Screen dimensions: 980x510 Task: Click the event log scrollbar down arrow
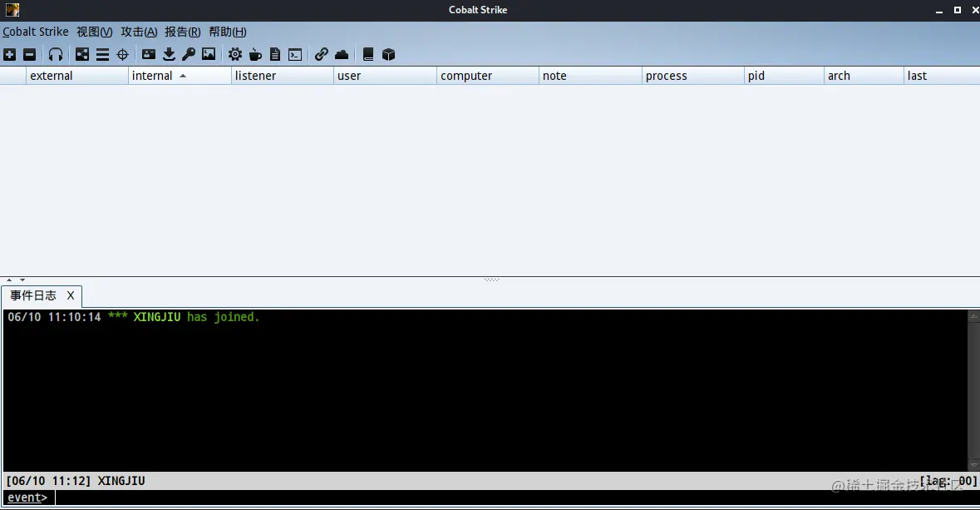click(973, 465)
